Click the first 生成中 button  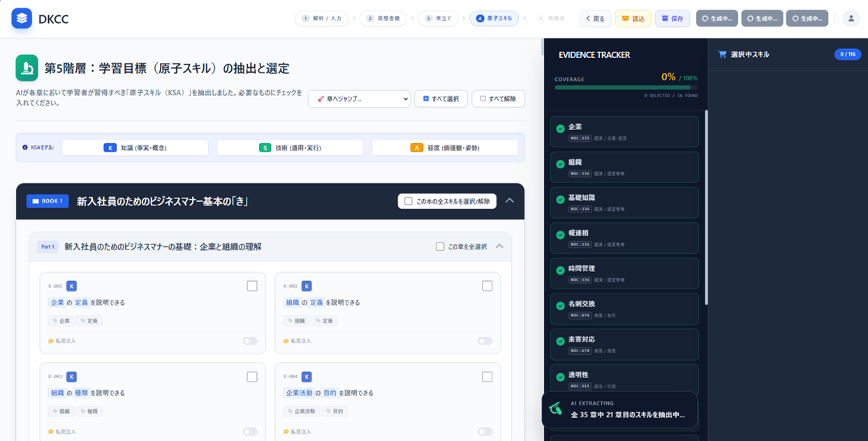click(717, 19)
